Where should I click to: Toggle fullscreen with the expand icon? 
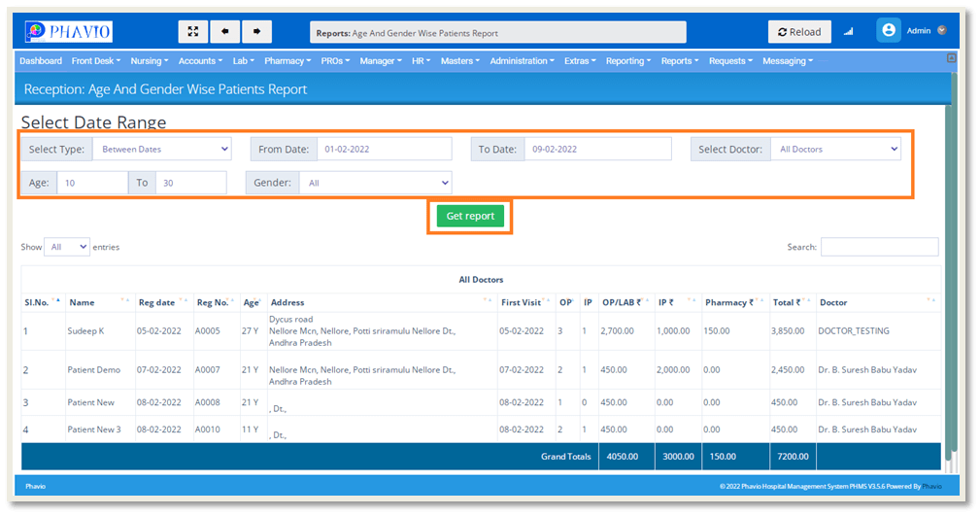point(193,31)
